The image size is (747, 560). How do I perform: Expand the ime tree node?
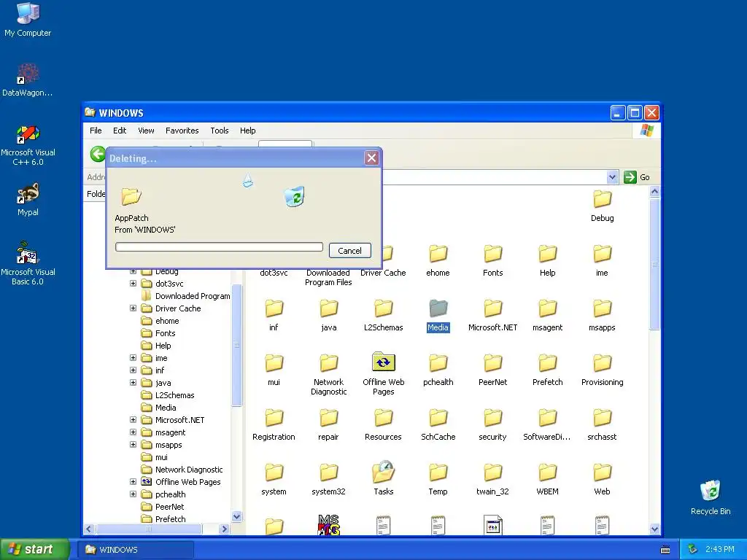(x=133, y=357)
